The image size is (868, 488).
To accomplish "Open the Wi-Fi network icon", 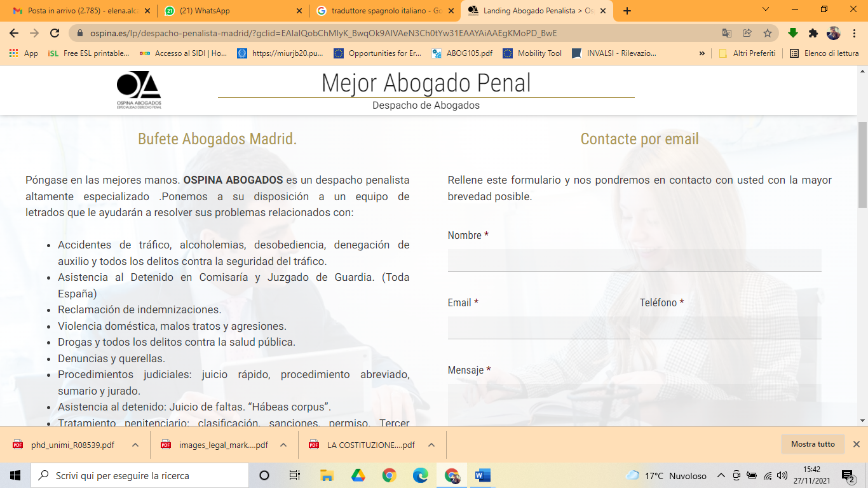I will coord(768,475).
